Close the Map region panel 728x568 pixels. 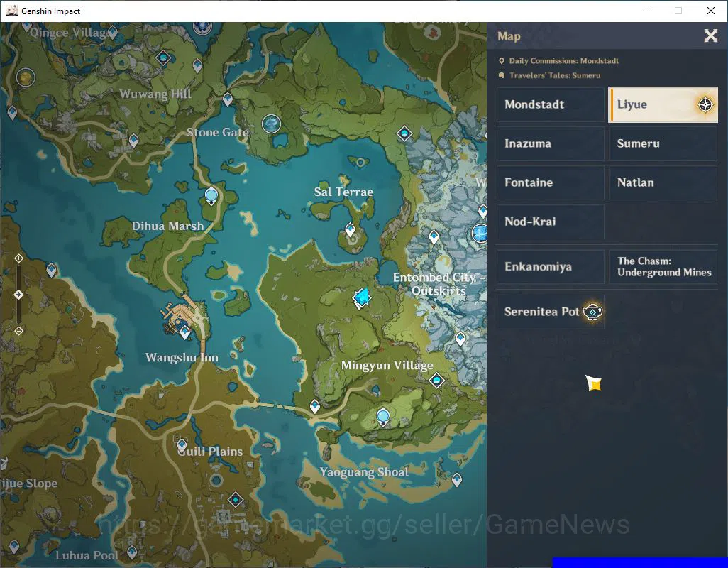(711, 35)
